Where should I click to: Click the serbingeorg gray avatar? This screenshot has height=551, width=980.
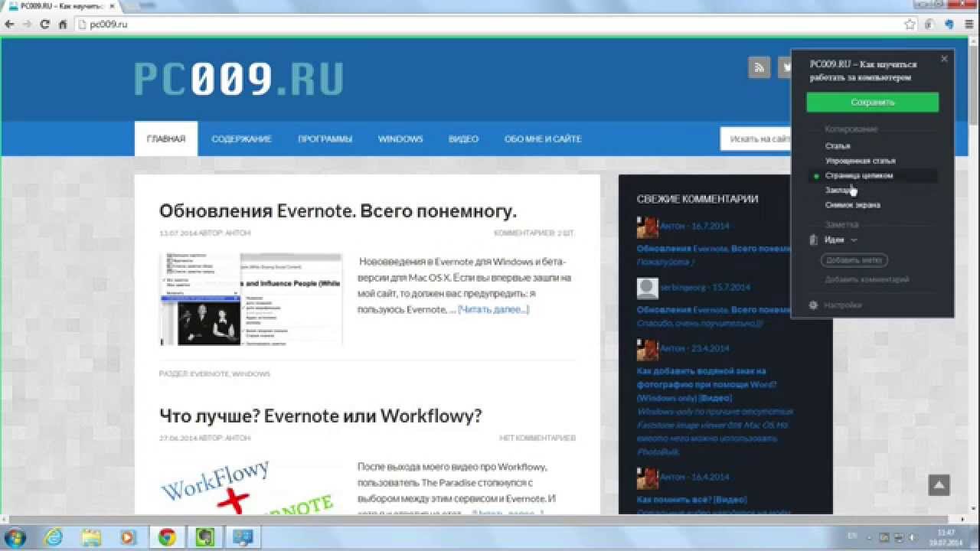pyautogui.click(x=648, y=289)
